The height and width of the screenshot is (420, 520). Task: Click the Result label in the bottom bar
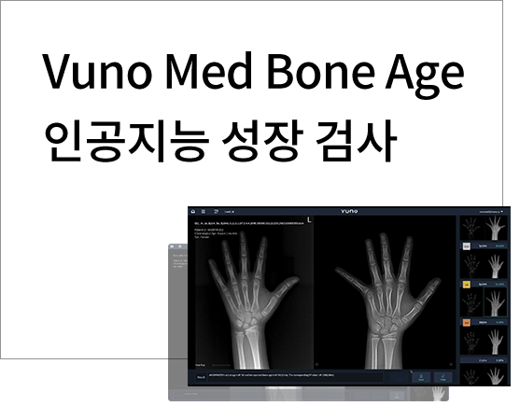click(x=201, y=377)
